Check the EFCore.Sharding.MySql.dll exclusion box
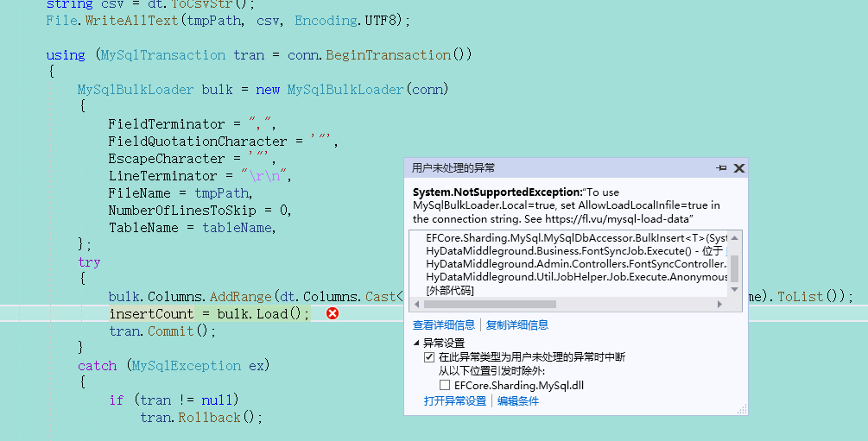This screenshot has width=868, height=441. 445,385
